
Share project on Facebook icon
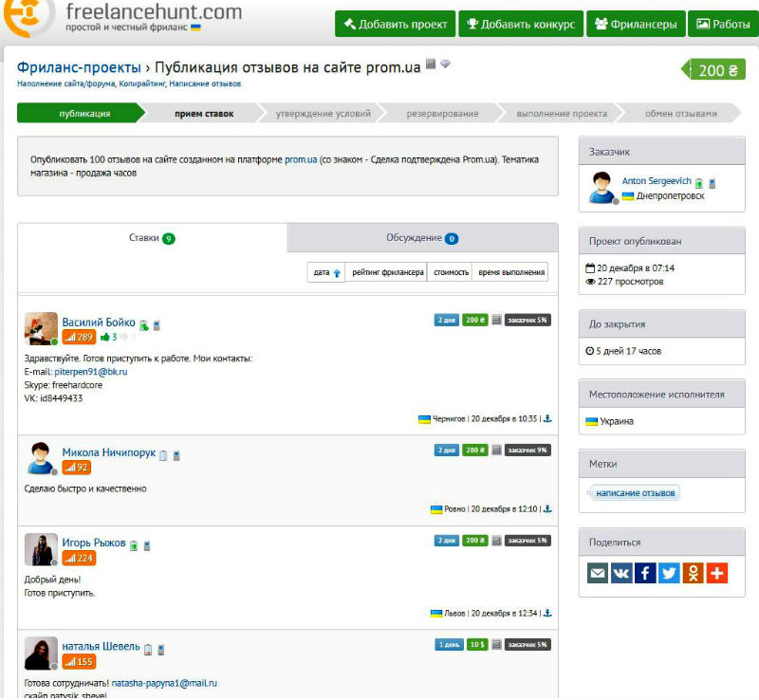click(x=645, y=573)
